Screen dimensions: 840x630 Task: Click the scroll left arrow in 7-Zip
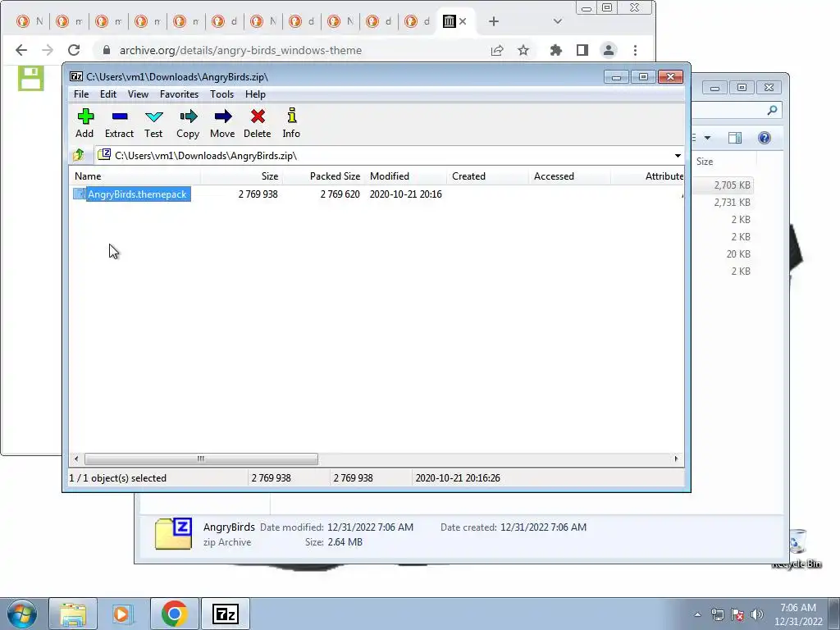pos(76,459)
